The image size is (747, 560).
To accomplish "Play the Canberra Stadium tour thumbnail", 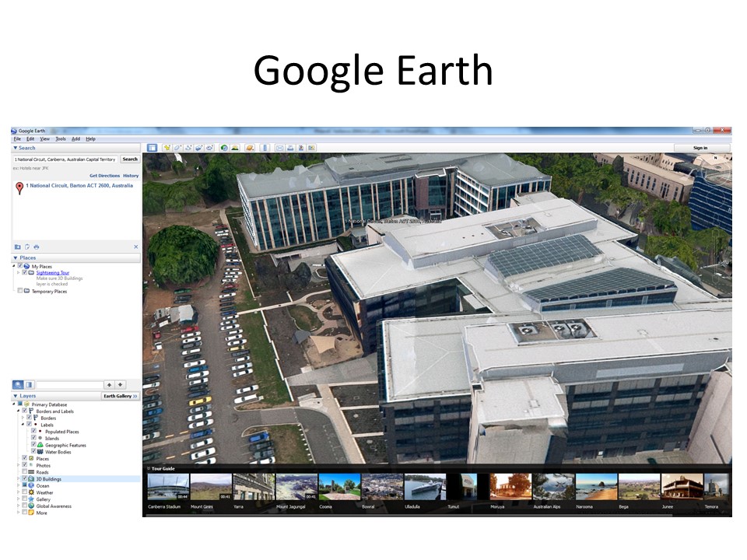I will [168, 487].
